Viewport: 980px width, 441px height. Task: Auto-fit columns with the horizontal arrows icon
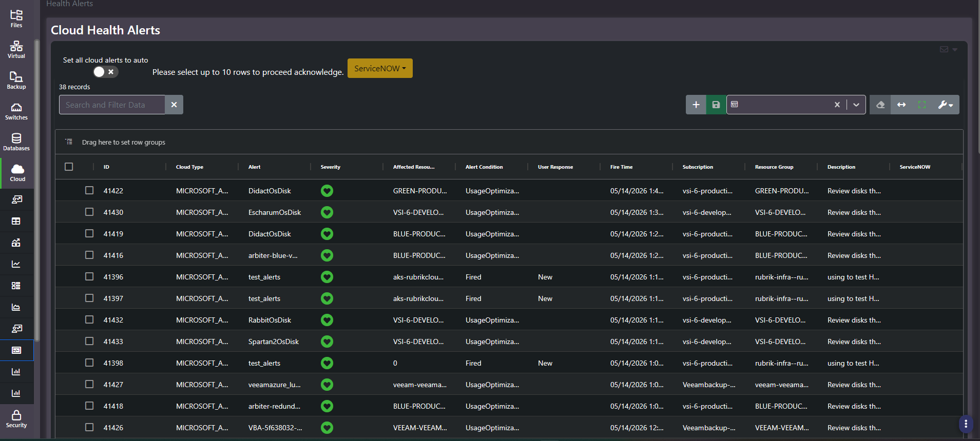901,105
